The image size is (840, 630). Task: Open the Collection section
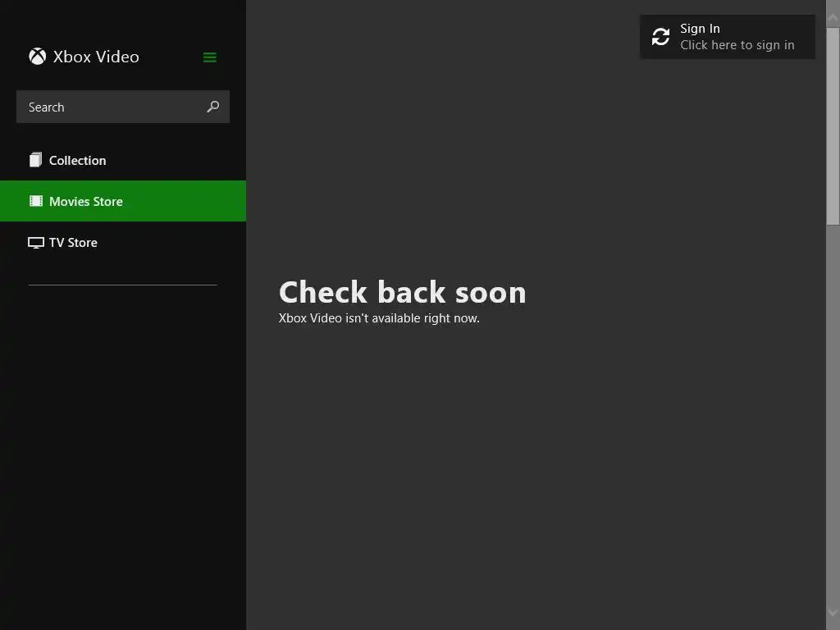click(123, 160)
